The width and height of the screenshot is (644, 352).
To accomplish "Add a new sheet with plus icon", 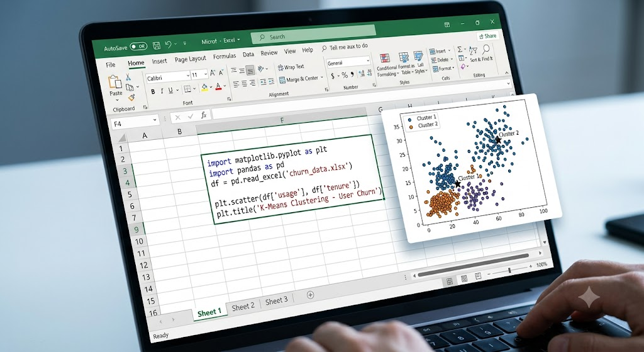I will click(310, 295).
